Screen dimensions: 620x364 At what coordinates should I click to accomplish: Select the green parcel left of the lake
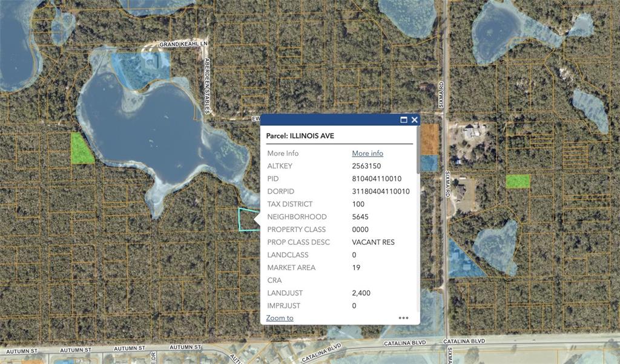click(x=81, y=150)
